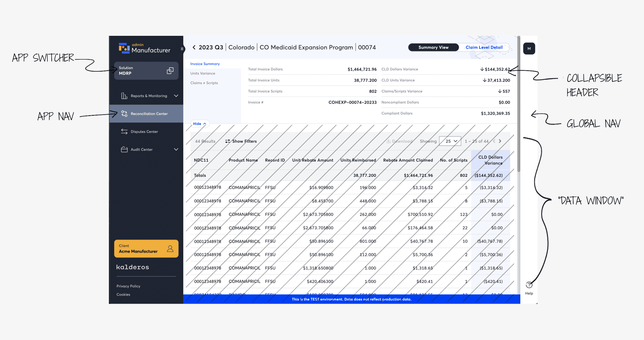The image size is (644, 340).
Task: Click the Solution MDRP app switcher icon
Action: (x=170, y=71)
